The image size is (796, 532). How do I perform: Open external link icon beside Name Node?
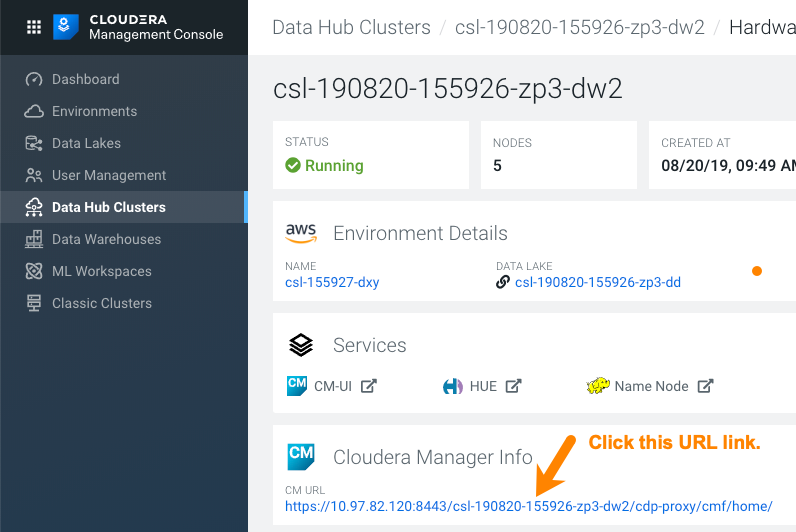(x=705, y=386)
